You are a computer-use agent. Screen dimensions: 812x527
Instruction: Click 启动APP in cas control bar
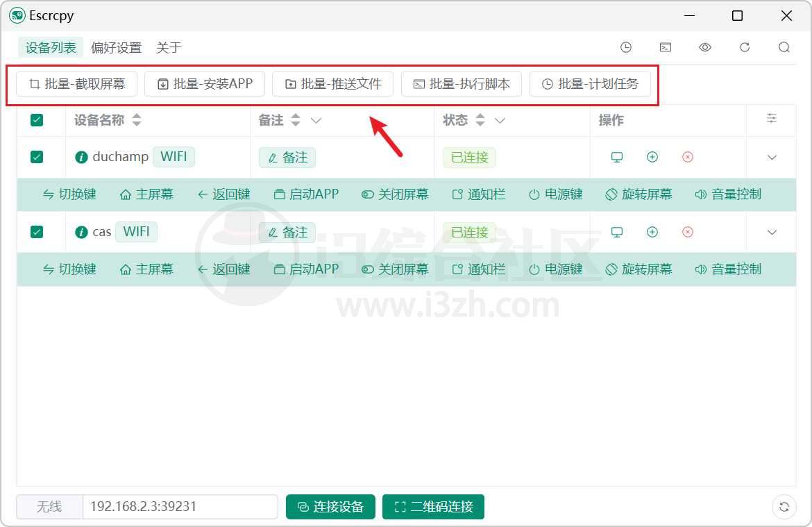click(306, 269)
